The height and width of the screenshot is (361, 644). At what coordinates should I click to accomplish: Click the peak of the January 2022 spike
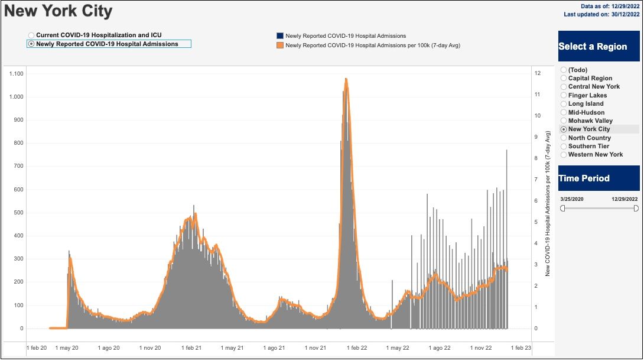pos(346,79)
